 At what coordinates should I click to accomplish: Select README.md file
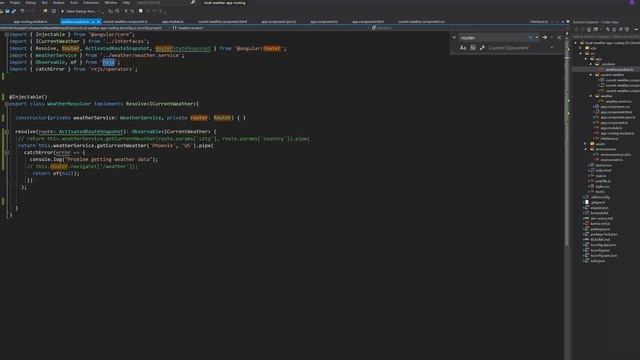tap(600, 240)
